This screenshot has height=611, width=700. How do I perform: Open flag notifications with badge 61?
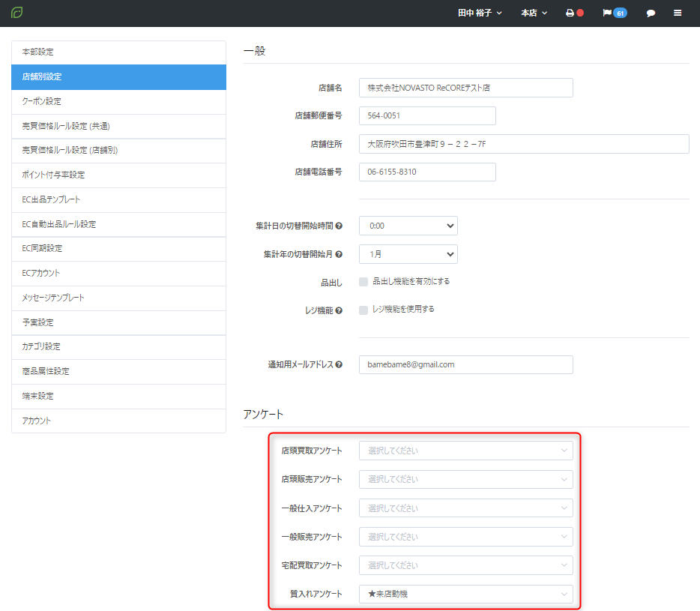[x=615, y=13]
